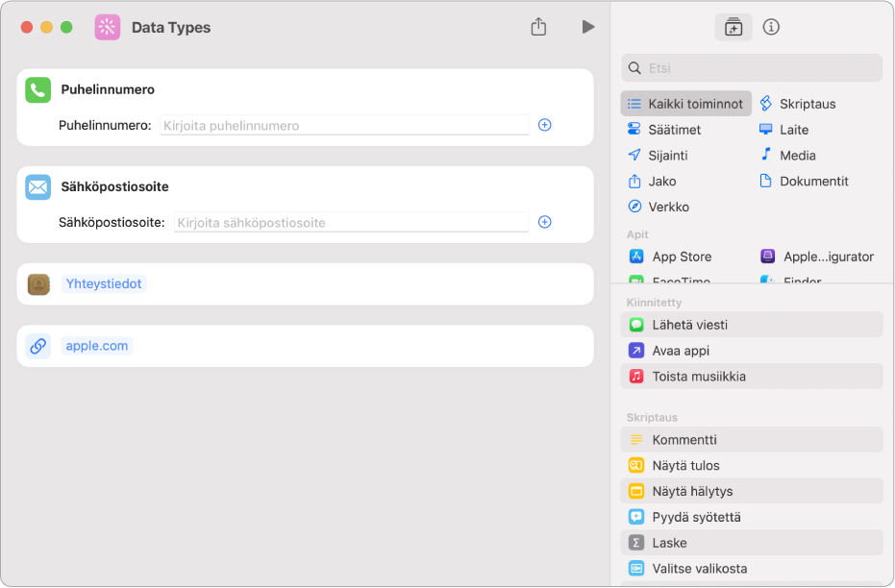Select the Sijainti category
This screenshot has width=895, height=588.
(x=657, y=155)
